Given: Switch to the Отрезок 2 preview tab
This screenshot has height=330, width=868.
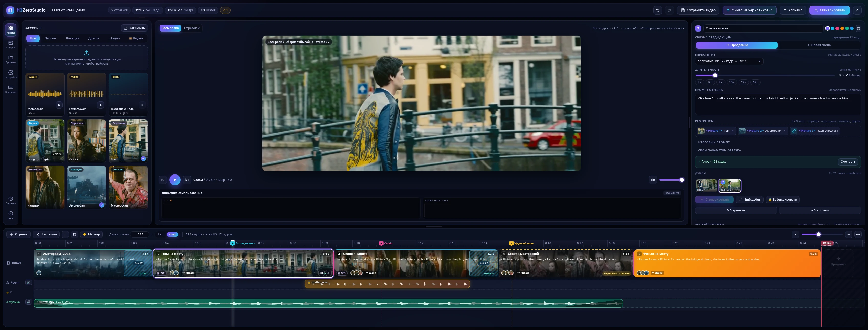Looking at the screenshot, I should coord(192,28).
